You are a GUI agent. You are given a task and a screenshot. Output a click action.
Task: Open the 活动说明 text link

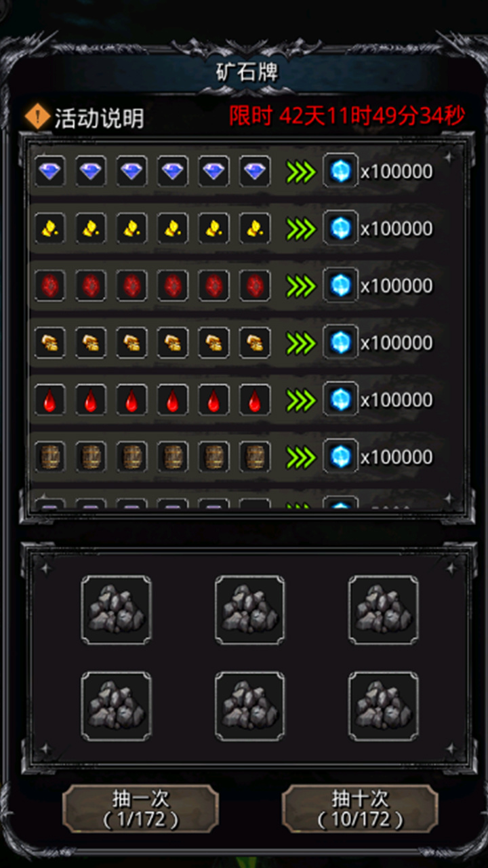99,118
